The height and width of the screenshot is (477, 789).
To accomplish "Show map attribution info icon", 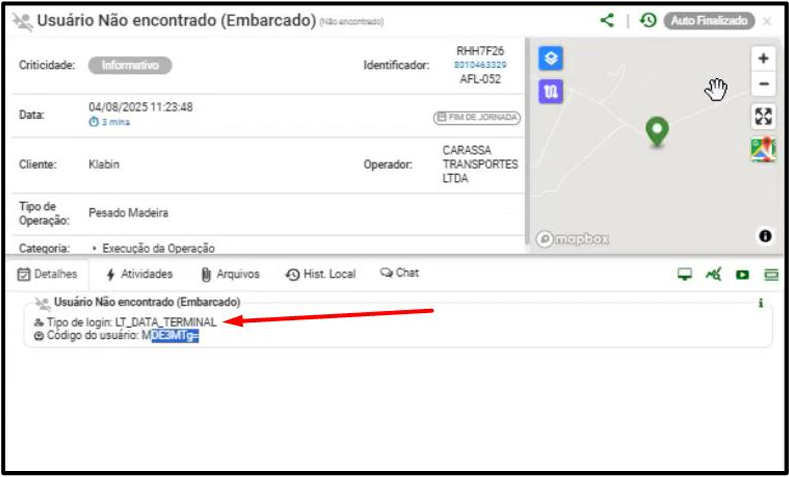I will tap(765, 236).
